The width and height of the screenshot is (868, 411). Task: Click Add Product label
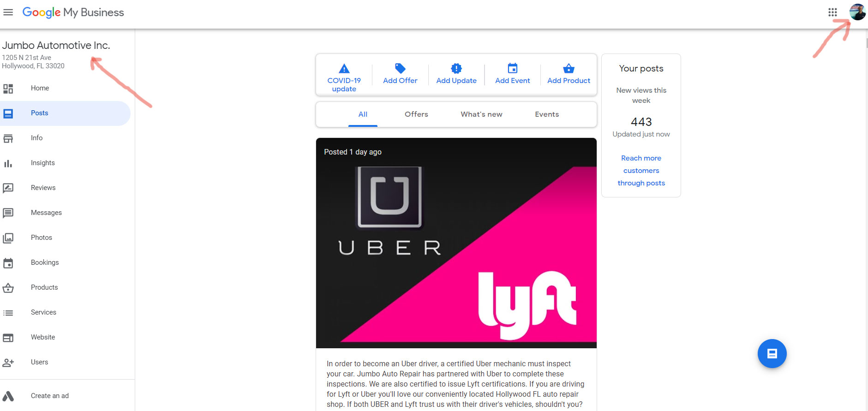point(569,81)
